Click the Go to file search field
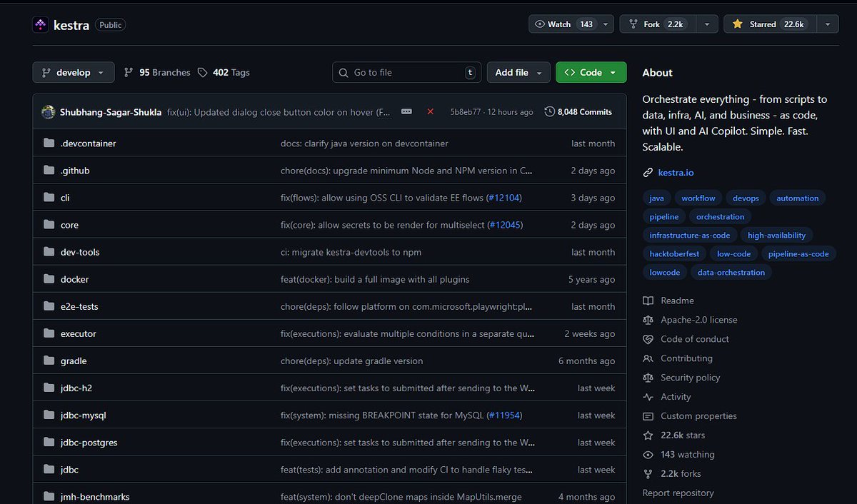 click(x=407, y=73)
